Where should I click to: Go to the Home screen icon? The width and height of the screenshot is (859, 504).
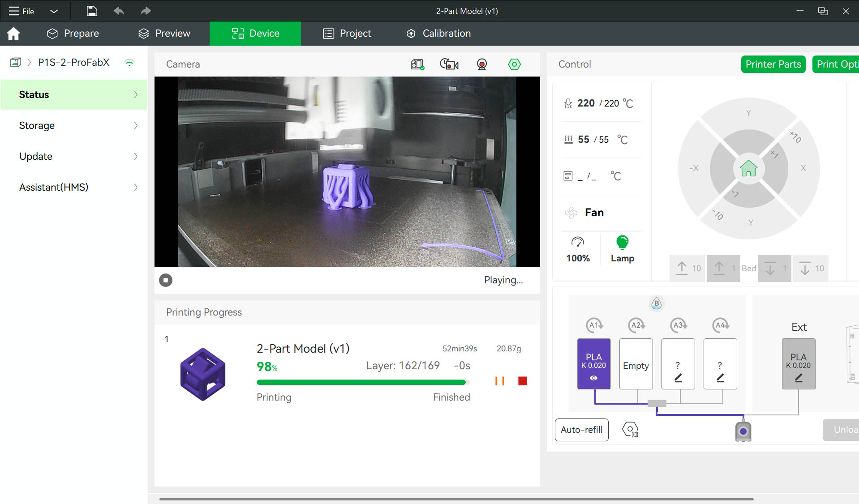(x=13, y=34)
